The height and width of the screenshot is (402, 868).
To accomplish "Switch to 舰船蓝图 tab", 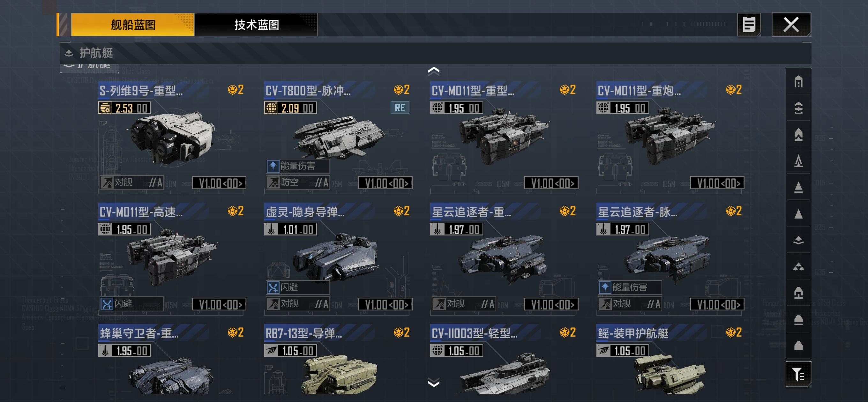I will point(132,25).
